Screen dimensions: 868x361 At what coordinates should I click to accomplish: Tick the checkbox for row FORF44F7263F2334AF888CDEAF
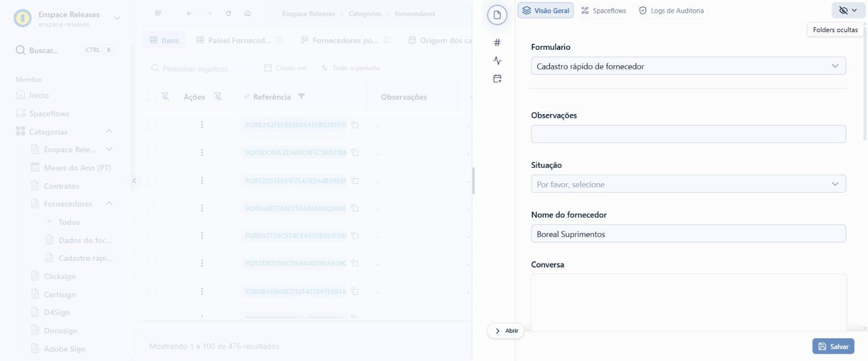tap(151, 208)
